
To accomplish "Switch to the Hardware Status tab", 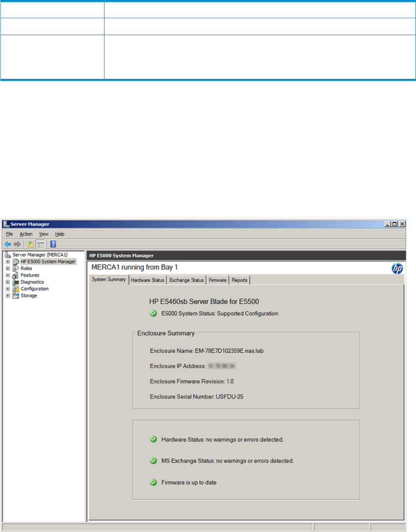I will [x=147, y=280].
